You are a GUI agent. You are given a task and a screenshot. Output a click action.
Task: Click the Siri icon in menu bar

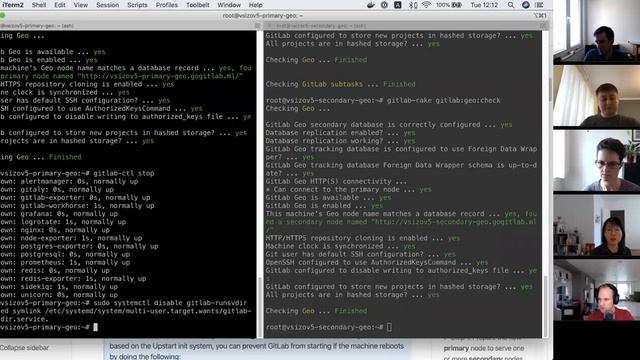point(526,5)
